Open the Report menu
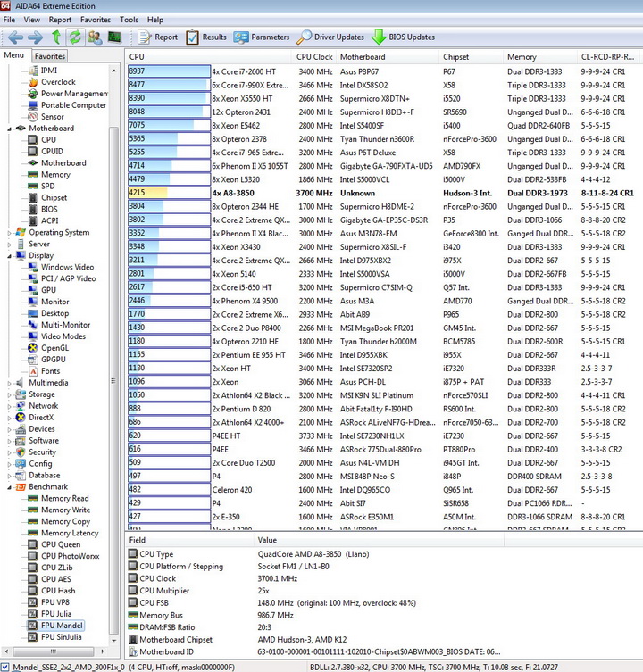 (60, 20)
